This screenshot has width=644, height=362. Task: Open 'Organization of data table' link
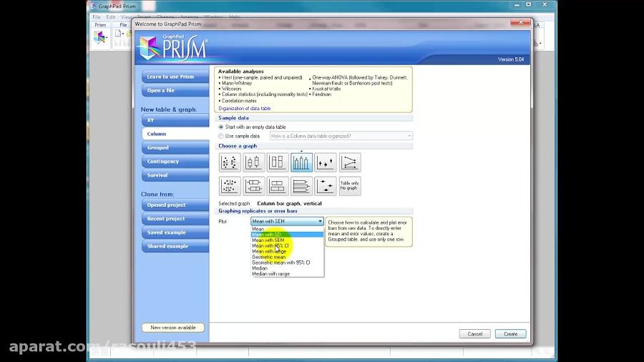[x=245, y=109]
